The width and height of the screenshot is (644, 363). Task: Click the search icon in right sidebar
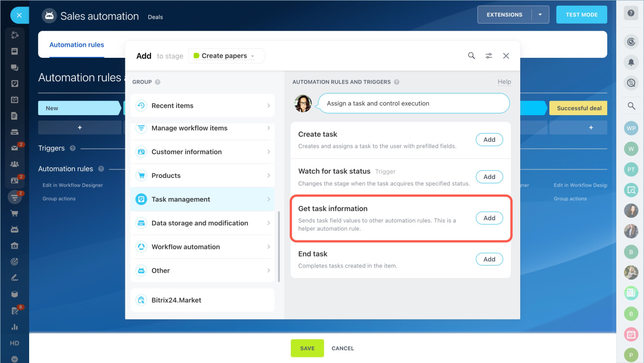click(x=631, y=106)
